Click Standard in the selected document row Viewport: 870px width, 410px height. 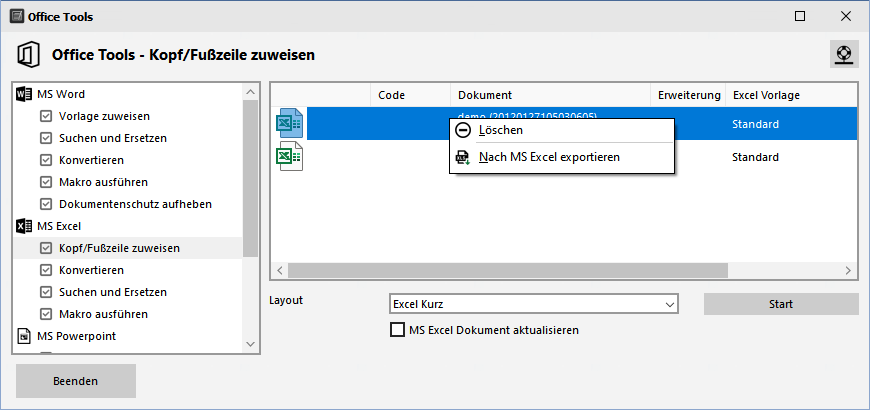(755, 124)
